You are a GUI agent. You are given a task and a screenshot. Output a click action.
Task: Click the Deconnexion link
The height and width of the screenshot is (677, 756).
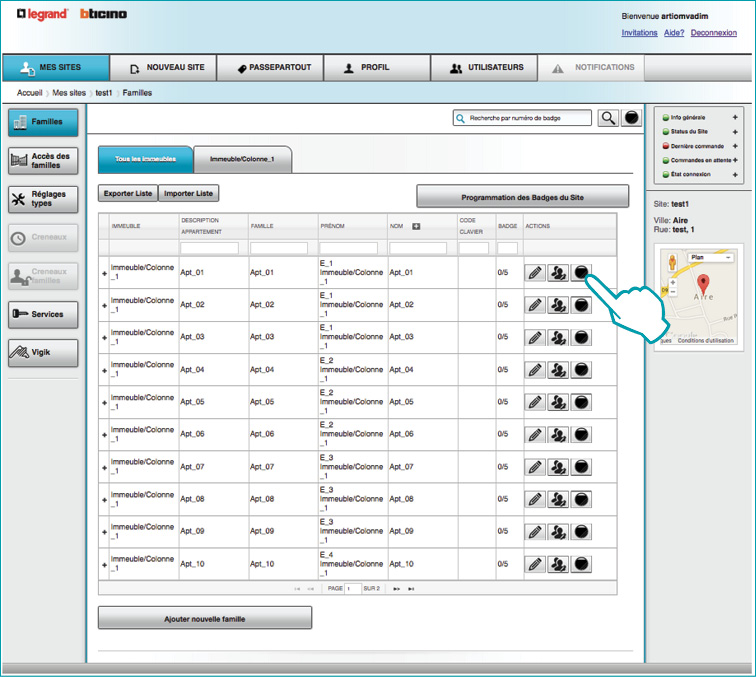tap(713, 33)
